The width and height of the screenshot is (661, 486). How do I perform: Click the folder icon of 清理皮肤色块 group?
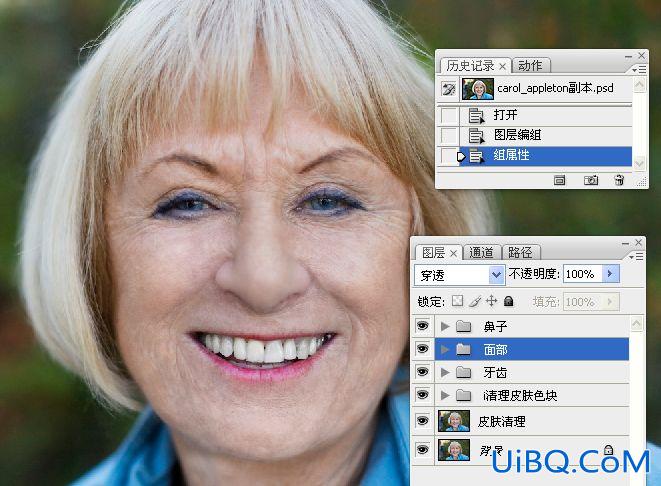click(x=463, y=395)
